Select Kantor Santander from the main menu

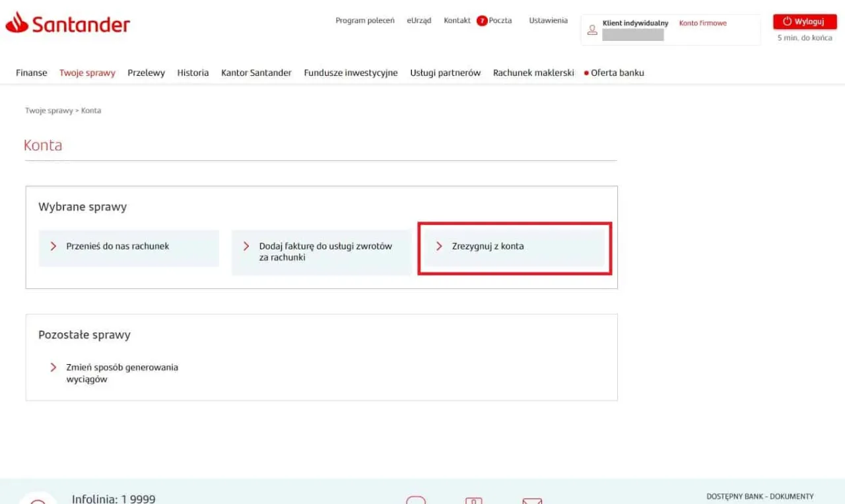click(256, 73)
